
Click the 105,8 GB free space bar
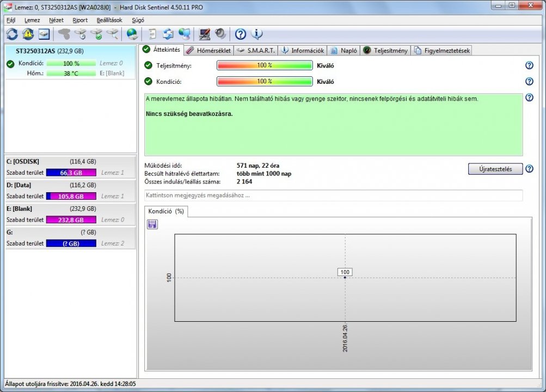71,197
